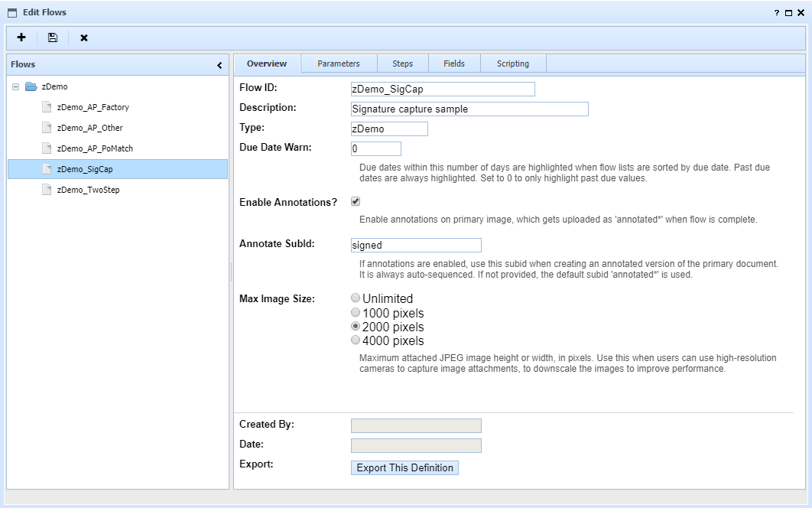Toggle the Enable Annotations checkbox
This screenshot has width=812, height=508.
tap(356, 201)
